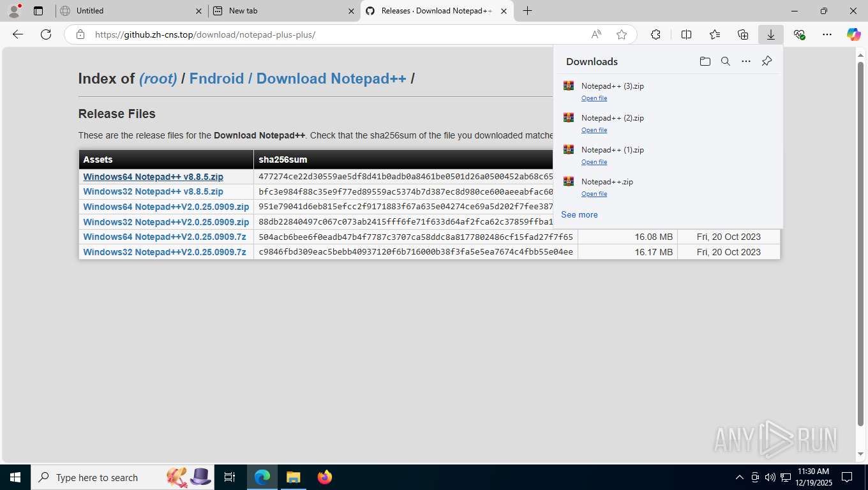Open the Extensions puzzle icon

click(x=655, y=34)
